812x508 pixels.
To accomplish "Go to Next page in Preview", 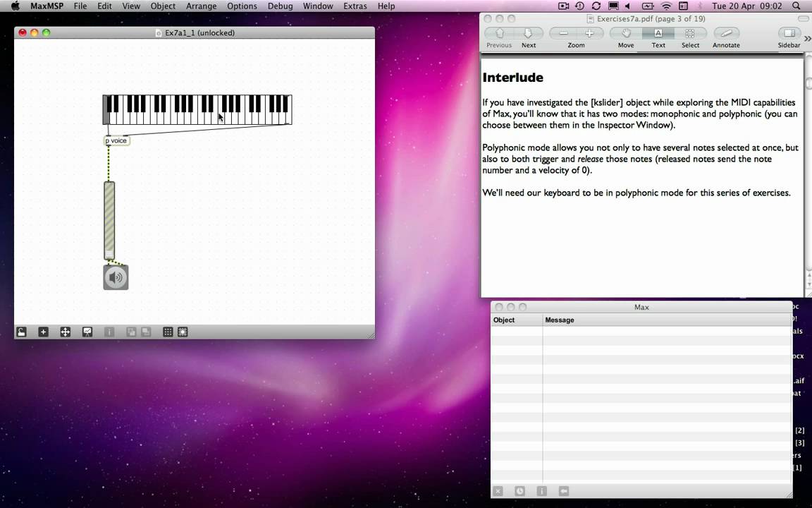I will click(x=528, y=33).
